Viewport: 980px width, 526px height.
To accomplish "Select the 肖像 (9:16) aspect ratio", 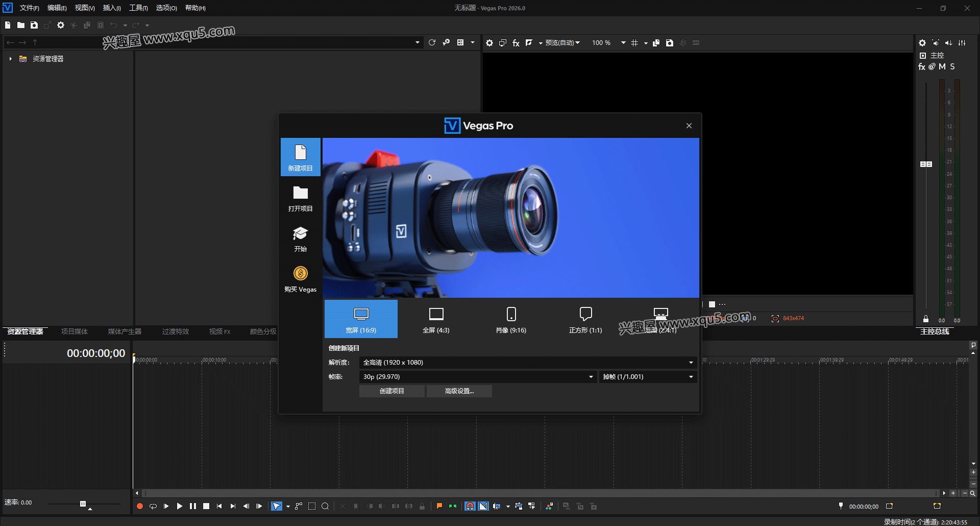I will coord(511,319).
